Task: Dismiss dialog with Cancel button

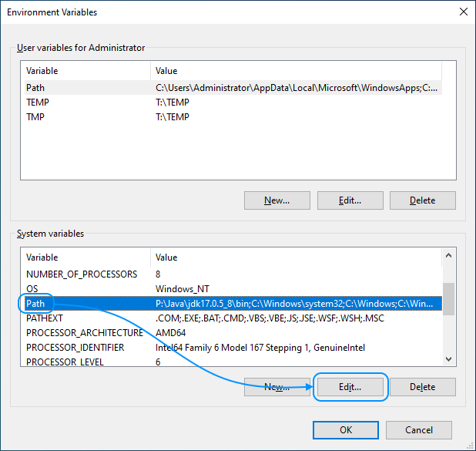Action: coord(419,430)
